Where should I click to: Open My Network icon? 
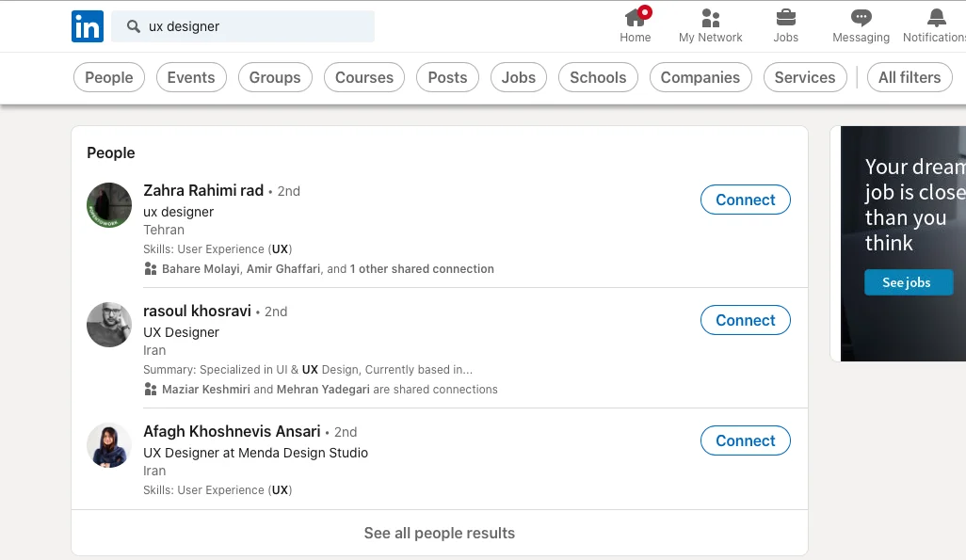[x=710, y=18]
